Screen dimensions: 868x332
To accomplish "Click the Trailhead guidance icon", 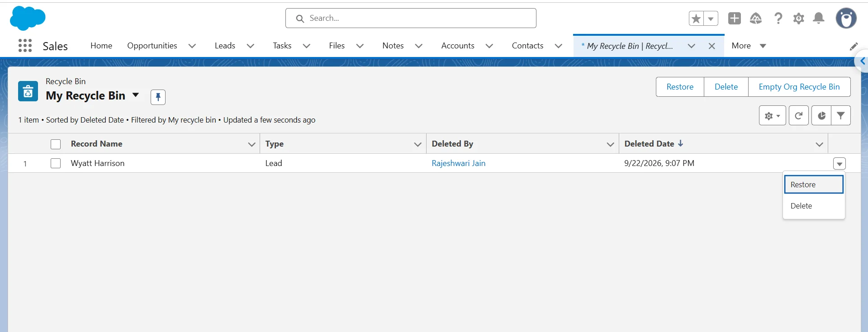I will tap(756, 18).
